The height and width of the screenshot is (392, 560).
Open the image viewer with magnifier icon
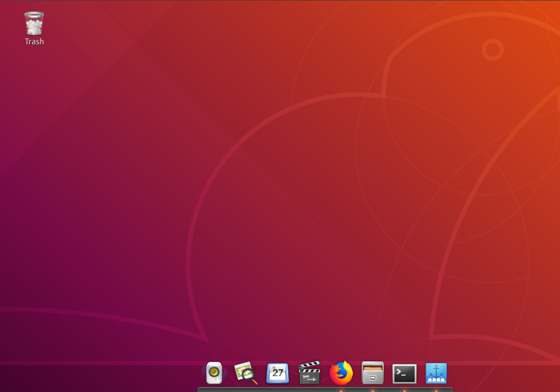[x=246, y=373]
